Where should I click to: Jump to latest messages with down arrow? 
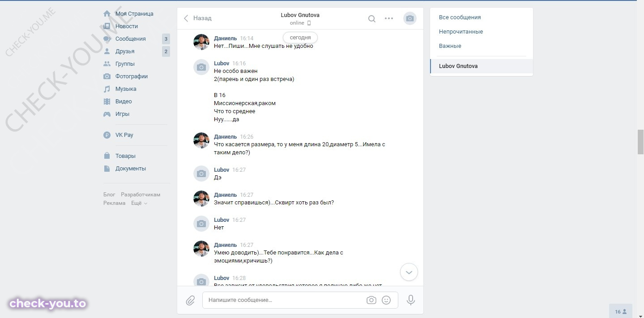[409, 272]
